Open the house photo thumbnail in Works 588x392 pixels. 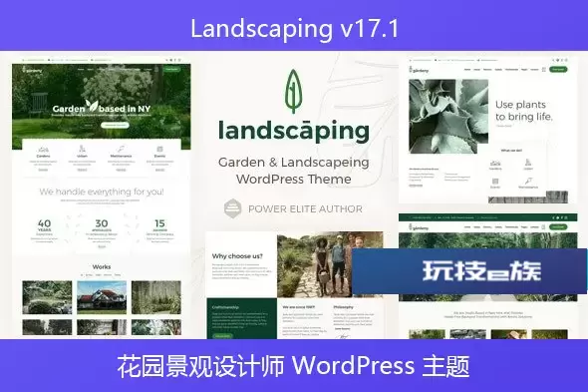(x=102, y=297)
